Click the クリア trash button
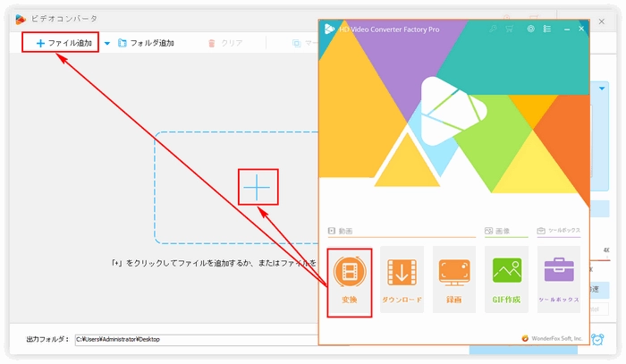The image size is (626, 364). 225,43
